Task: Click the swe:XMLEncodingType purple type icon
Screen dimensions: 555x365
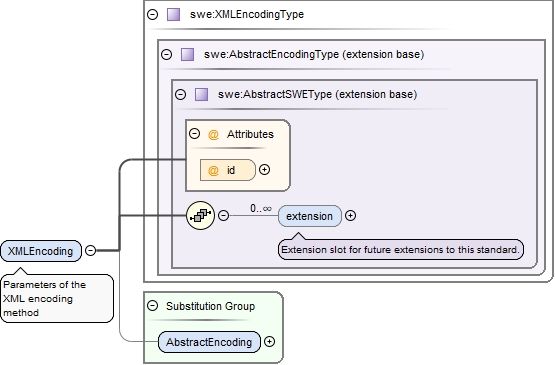Action: (173, 15)
